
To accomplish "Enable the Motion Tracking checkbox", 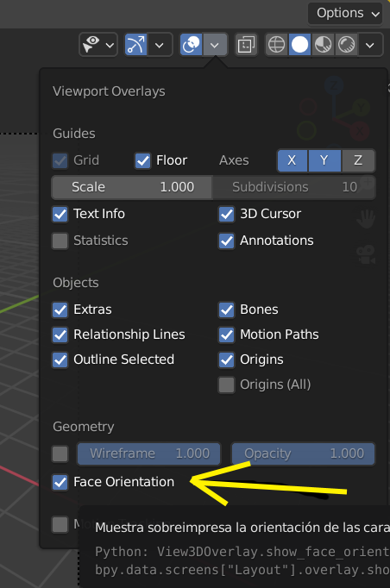I will pyautogui.click(x=60, y=524).
